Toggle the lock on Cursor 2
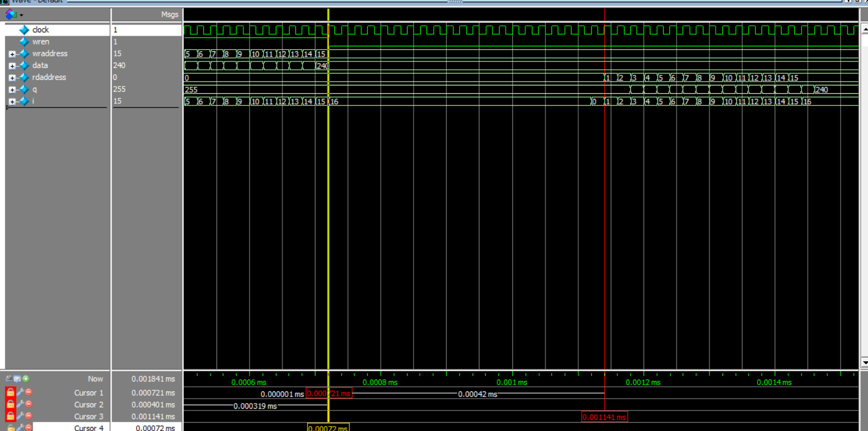 tap(10, 404)
